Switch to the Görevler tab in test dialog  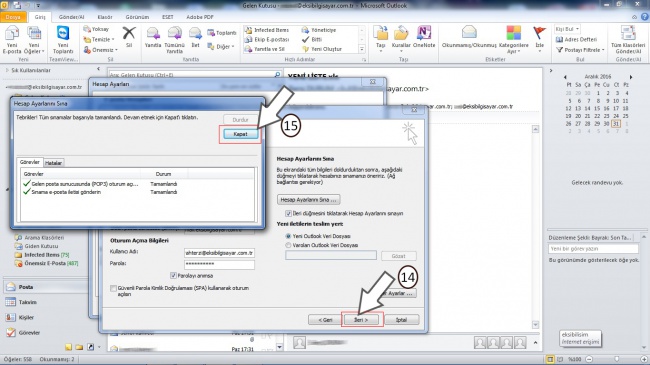pyautogui.click(x=30, y=162)
